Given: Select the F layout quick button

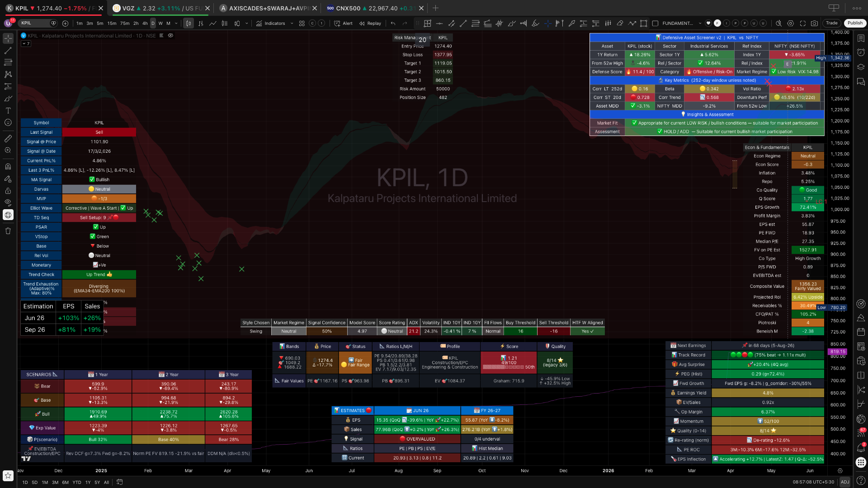Looking at the screenshot, I should pyautogui.click(x=717, y=23).
